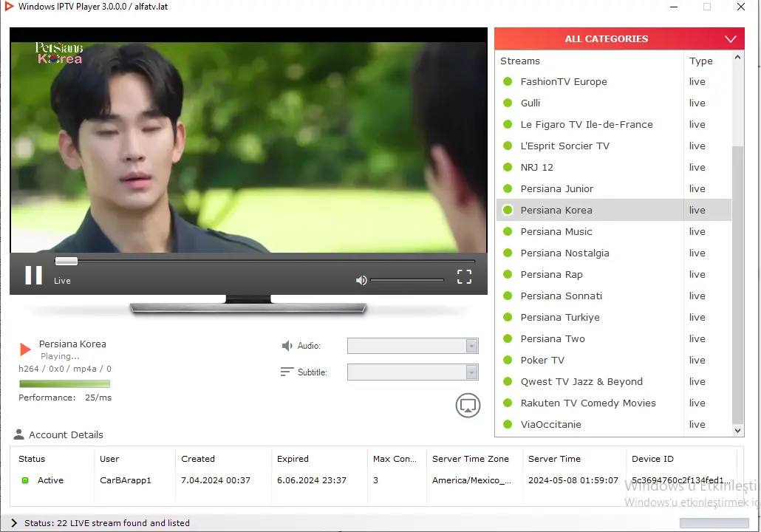Click the Expired column header
The image size is (761, 532).
pyautogui.click(x=293, y=459)
